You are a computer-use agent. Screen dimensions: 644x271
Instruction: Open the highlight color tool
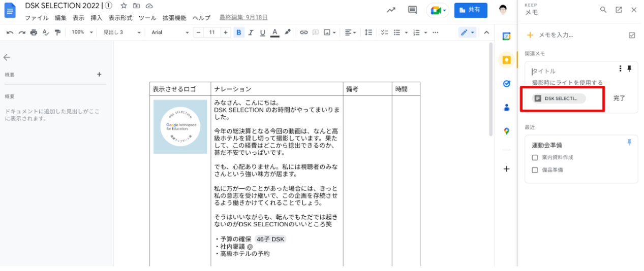pos(287,32)
